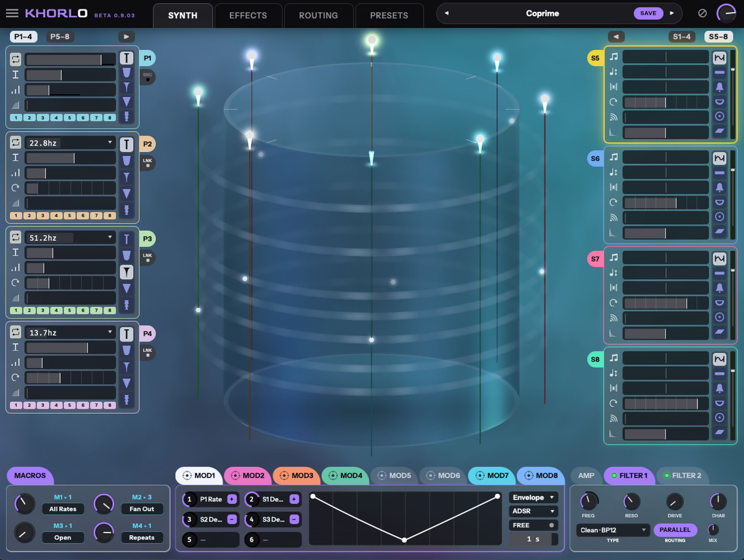744x560 pixels.
Task: Click the SAVE preset button
Action: pos(648,13)
